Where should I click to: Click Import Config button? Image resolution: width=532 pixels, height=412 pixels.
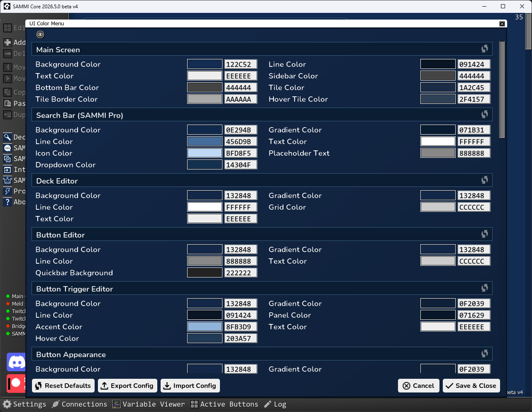click(x=190, y=386)
